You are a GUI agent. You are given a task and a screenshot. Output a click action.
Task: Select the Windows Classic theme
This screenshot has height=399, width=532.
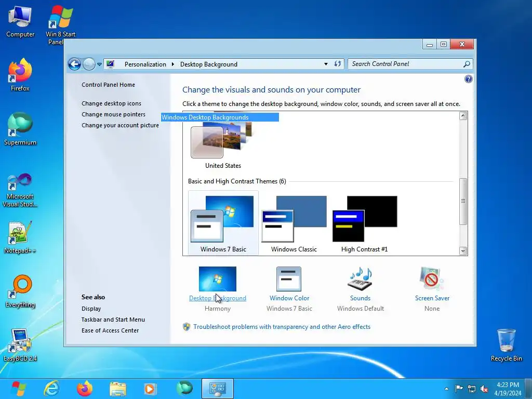[294, 224]
